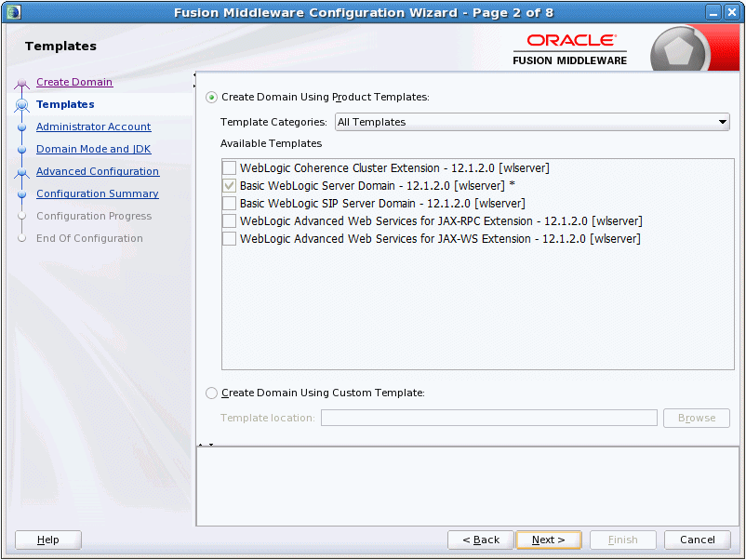Toggle message pane using splitter arrows
Image resolution: width=746 pixels, height=560 pixels.
coord(206,445)
